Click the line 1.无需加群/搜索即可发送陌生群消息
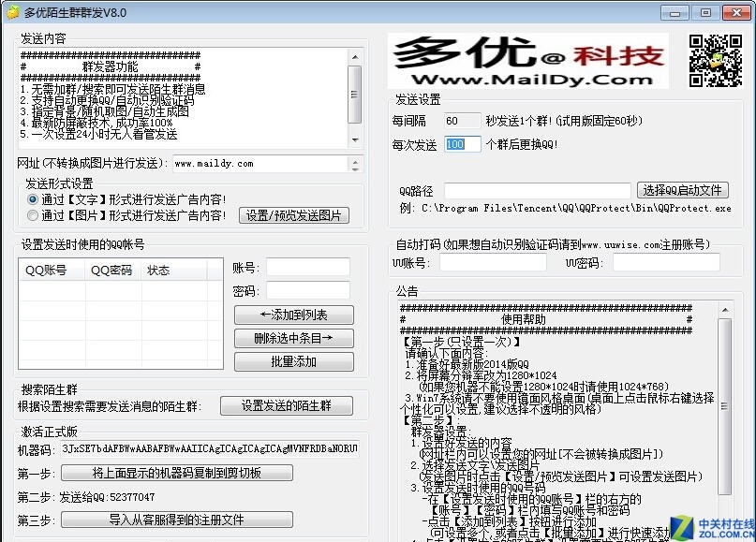Image resolution: width=756 pixels, height=542 pixels. pyautogui.click(x=112, y=89)
